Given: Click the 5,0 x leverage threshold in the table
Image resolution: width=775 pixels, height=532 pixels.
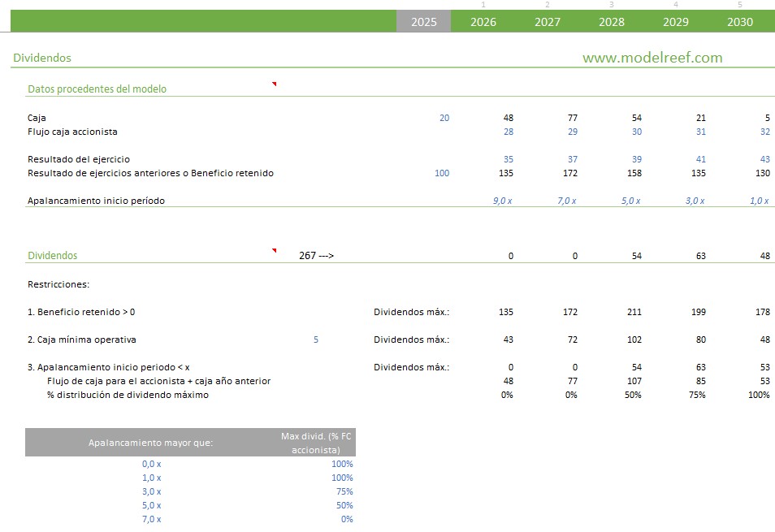Looking at the screenshot, I should [152, 505].
